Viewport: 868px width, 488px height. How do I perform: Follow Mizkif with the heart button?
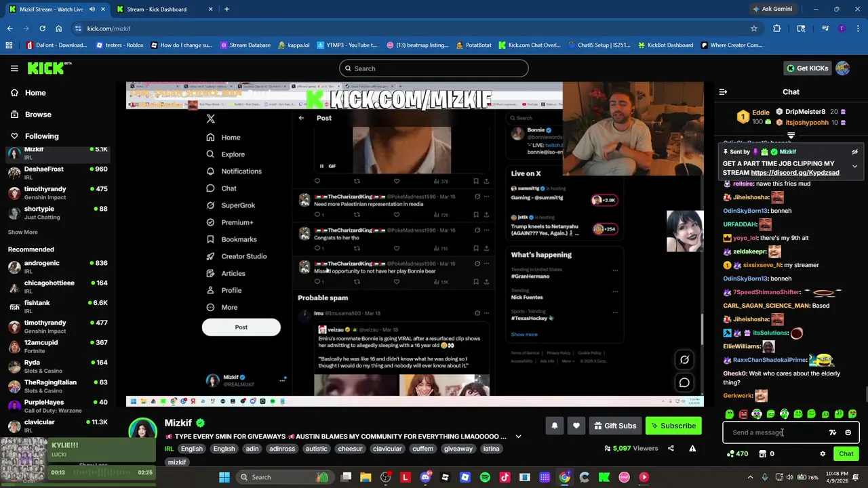(576, 426)
